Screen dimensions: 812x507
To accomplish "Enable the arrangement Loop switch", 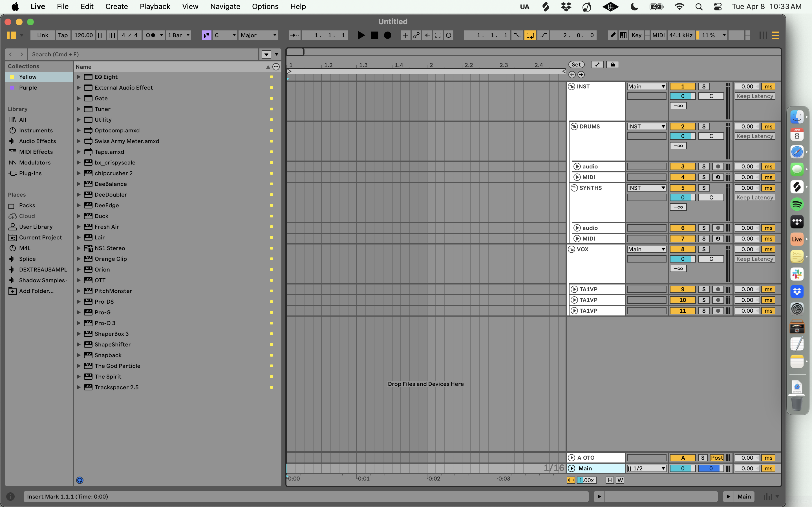I will 530,35.
